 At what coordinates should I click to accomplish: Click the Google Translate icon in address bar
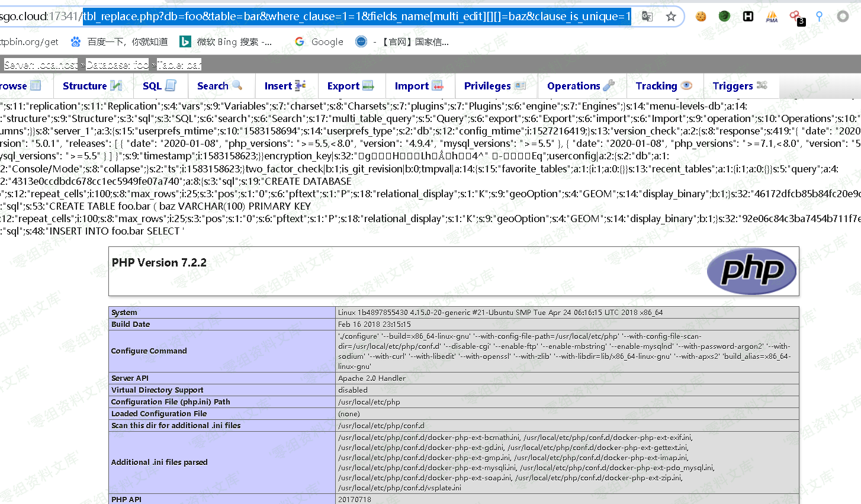point(647,17)
